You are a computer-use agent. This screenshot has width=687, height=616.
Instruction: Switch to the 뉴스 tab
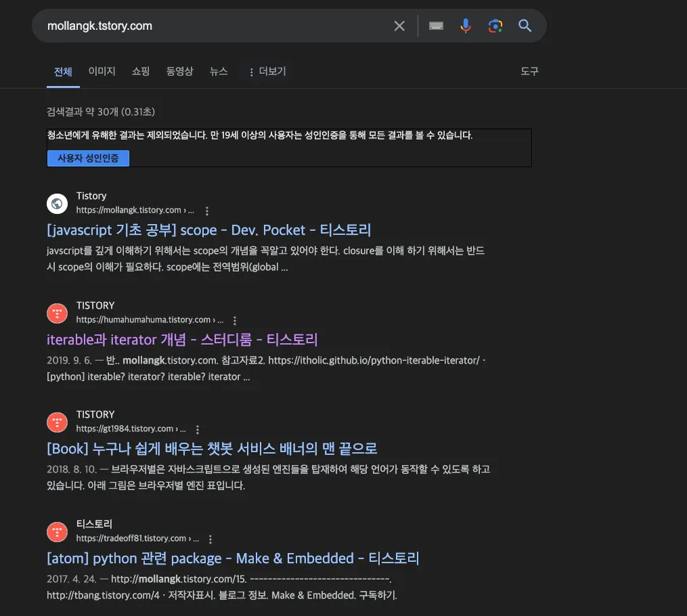point(219,71)
